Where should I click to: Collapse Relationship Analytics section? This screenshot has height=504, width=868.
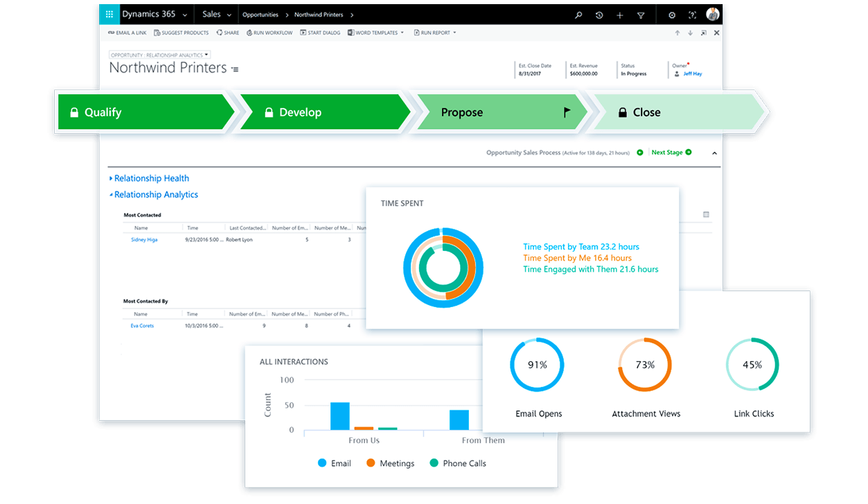pyautogui.click(x=154, y=195)
